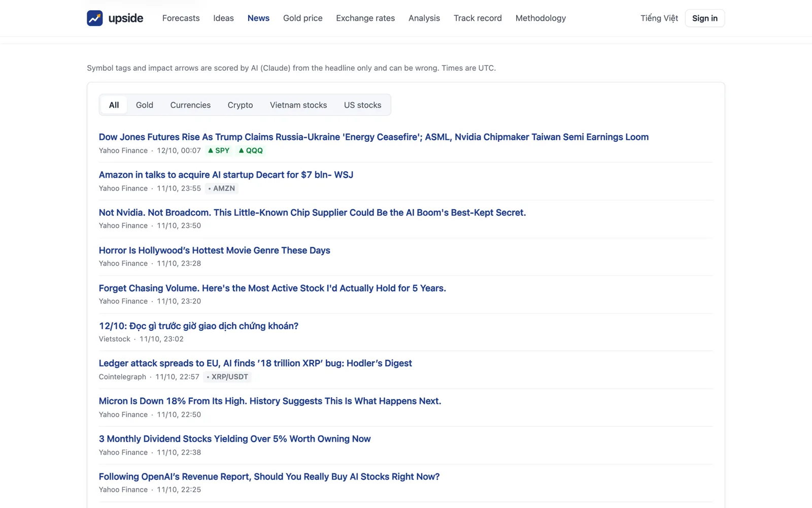
Task: Open Horror Is Hollywood's Hottest headline
Action: (x=214, y=250)
